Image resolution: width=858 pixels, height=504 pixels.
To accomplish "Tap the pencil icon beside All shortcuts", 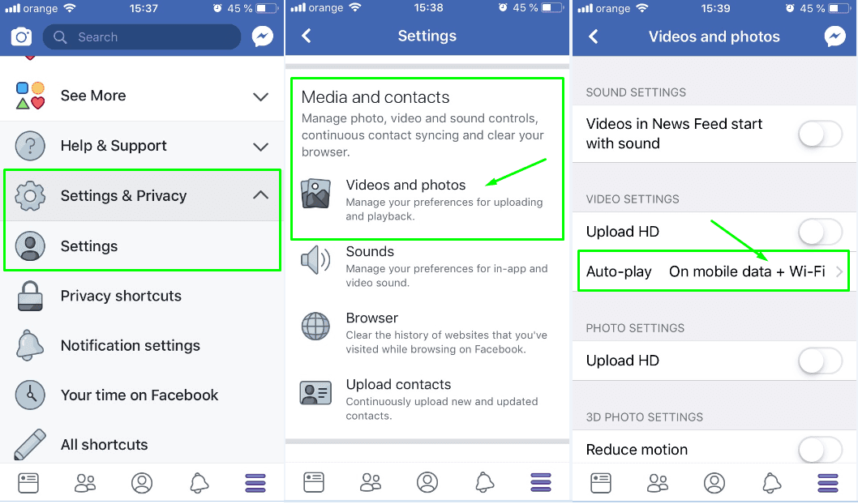I will [x=30, y=445].
